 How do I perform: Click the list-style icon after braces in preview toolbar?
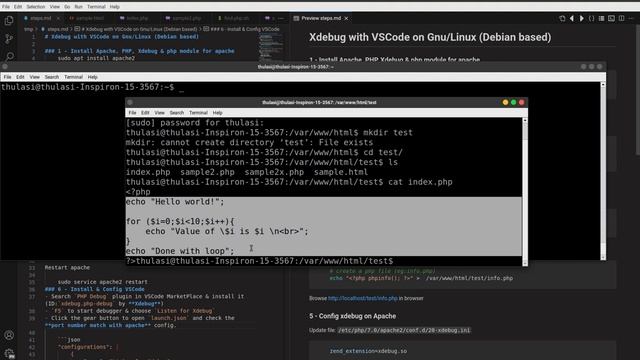tap(601, 18)
